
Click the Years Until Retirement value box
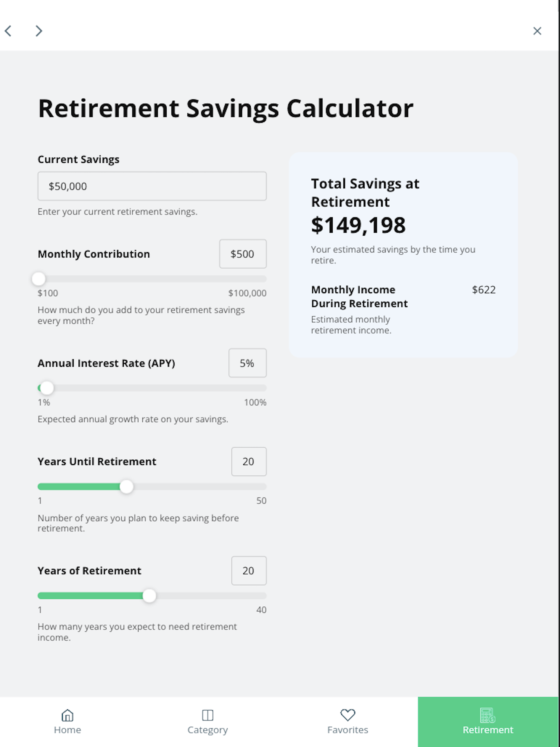pyautogui.click(x=249, y=462)
